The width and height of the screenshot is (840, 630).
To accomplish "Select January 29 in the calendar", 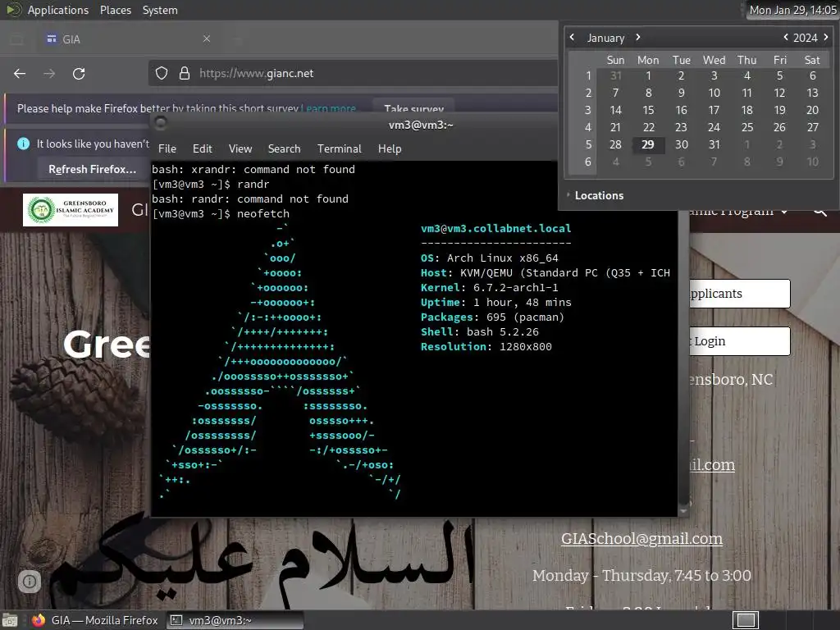I will pyautogui.click(x=648, y=144).
